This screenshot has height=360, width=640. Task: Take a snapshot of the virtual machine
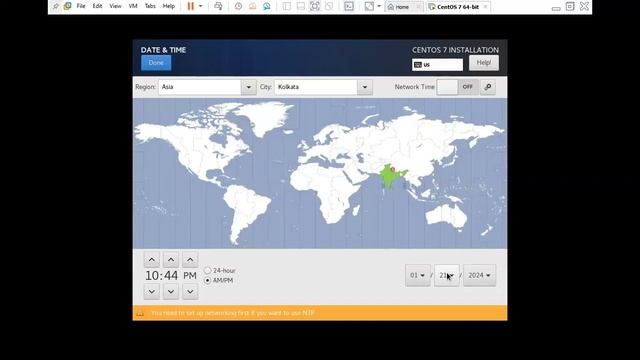pos(238,6)
